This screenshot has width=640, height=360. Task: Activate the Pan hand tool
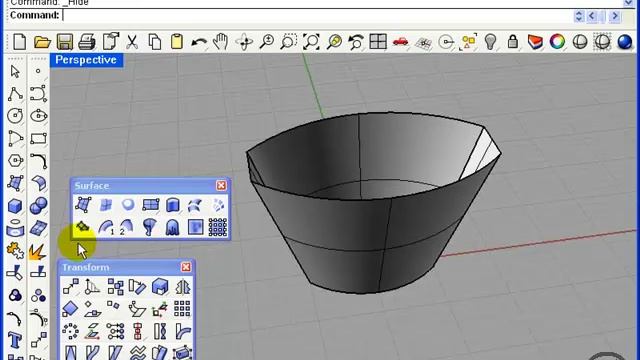point(221,42)
